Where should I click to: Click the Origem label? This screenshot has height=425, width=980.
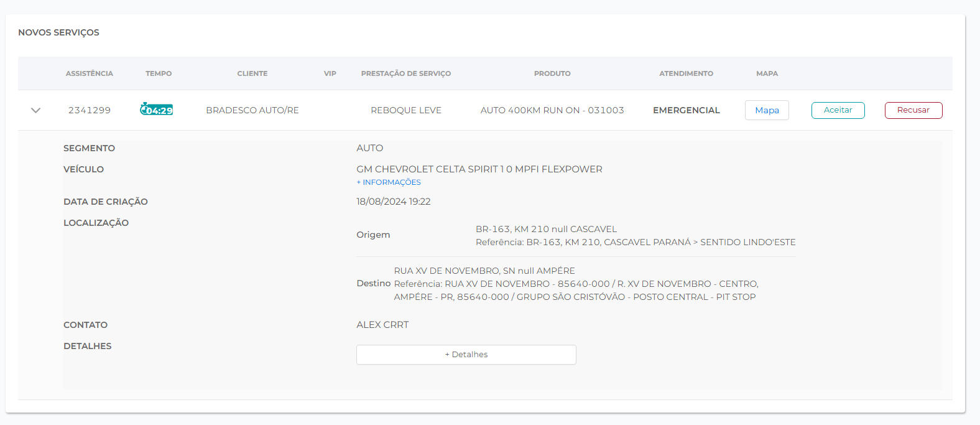[373, 235]
